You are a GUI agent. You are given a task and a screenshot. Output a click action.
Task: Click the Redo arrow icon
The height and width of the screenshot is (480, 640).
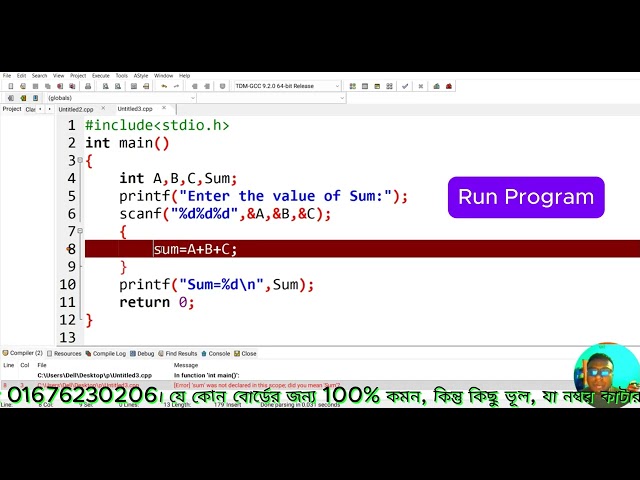coord(176,86)
